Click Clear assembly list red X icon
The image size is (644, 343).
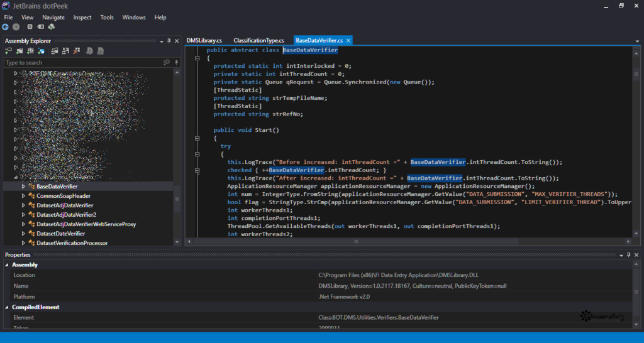(x=76, y=52)
